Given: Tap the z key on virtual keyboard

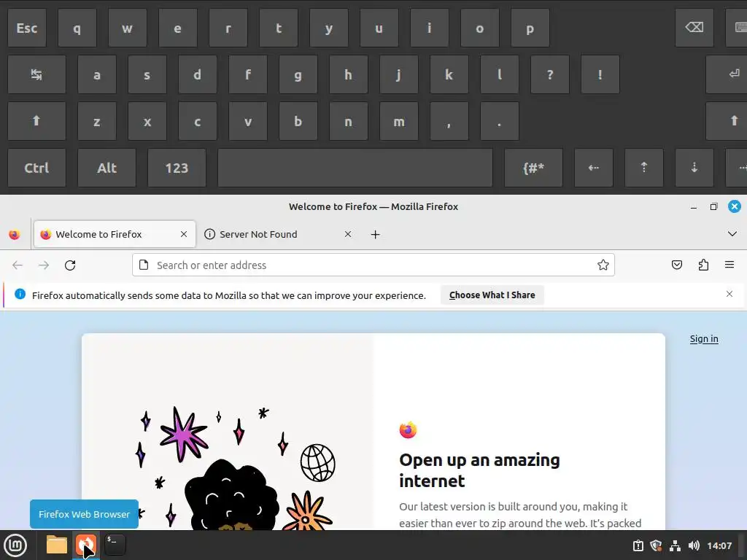Looking at the screenshot, I should [97, 121].
